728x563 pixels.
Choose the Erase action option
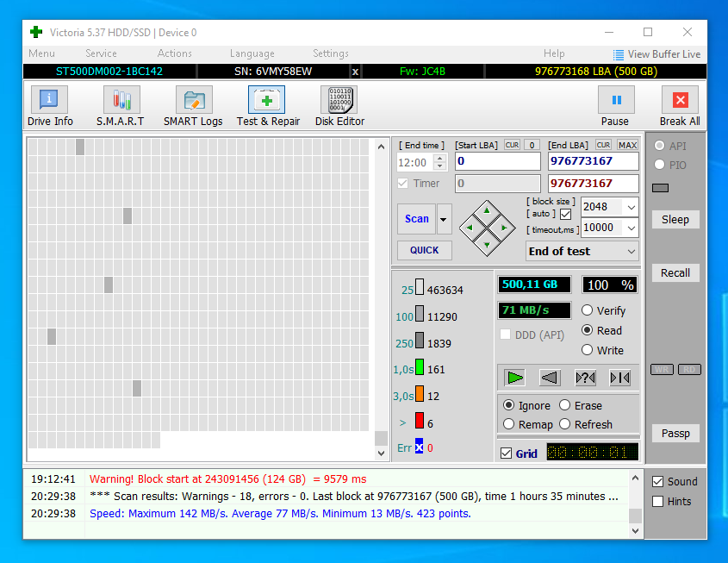click(x=564, y=405)
